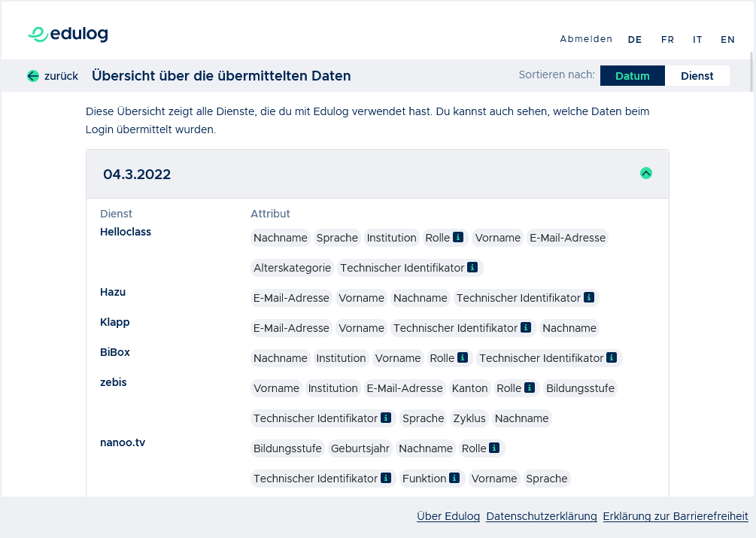The height and width of the screenshot is (538, 756).
Task: Select the zebis service name
Action: tap(114, 382)
